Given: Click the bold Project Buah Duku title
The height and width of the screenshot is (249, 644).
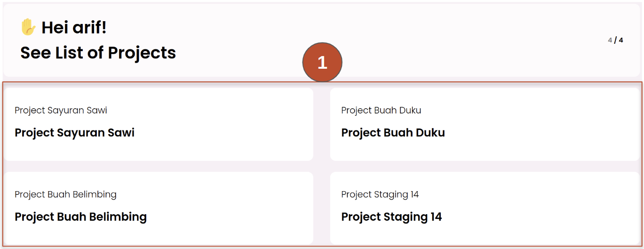Looking at the screenshot, I should click(x=393, y=133).
